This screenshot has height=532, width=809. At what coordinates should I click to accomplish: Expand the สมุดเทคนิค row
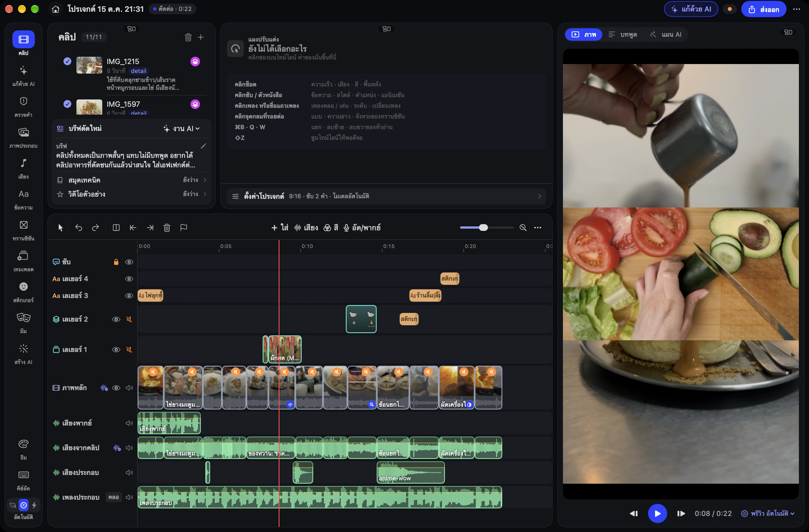(x=131, y=180)
